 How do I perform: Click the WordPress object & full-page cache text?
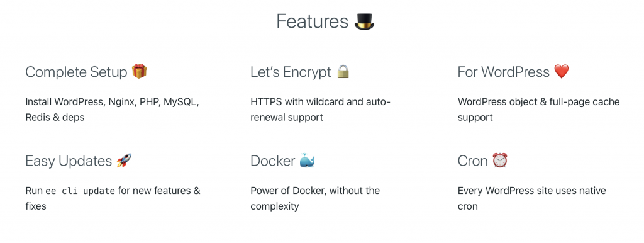[538, 110]
